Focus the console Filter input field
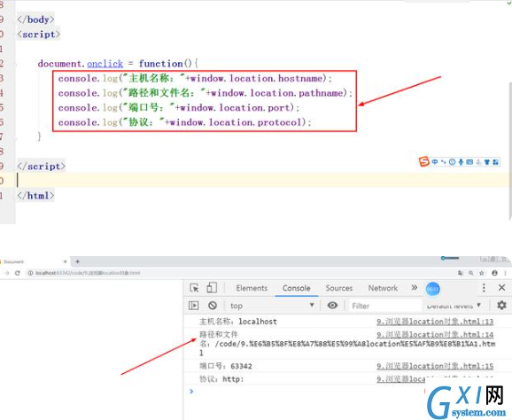Screen dimensions: 512x420 tap(385, 306)
